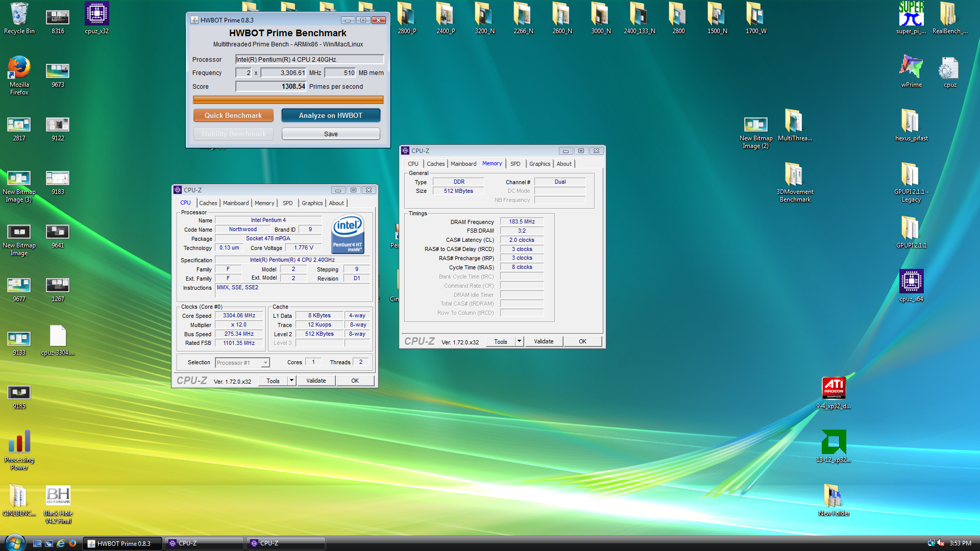The width and height of the screenshot is (980, 551).
Task: Open the CINEBENC... folder icon
Action: click(19, 500)
